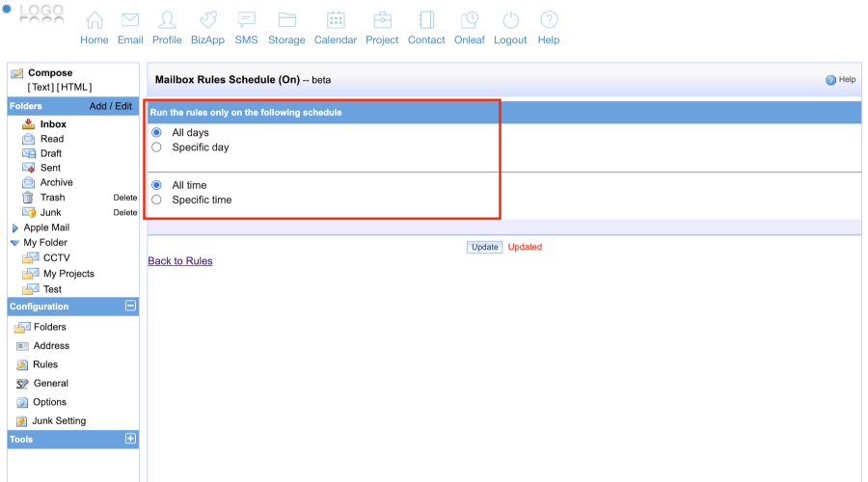Click the Email envelope icon
This screenshot has width=868, height=482.
point(130,20)
